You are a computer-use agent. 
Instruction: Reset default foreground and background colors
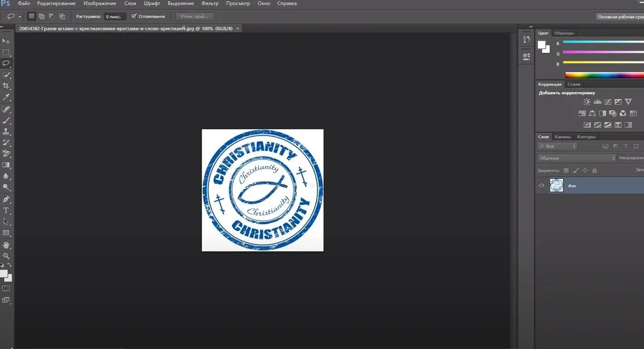tap(3, 265)
